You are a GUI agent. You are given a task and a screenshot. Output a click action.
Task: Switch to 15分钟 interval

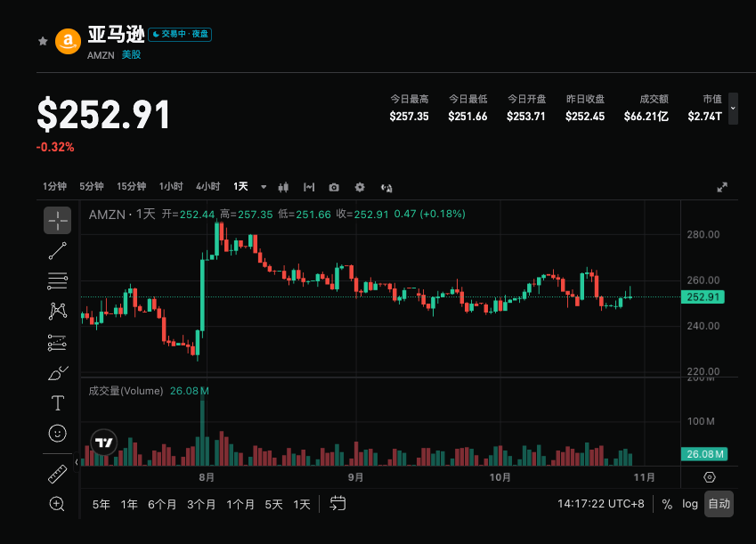(131, 187)
